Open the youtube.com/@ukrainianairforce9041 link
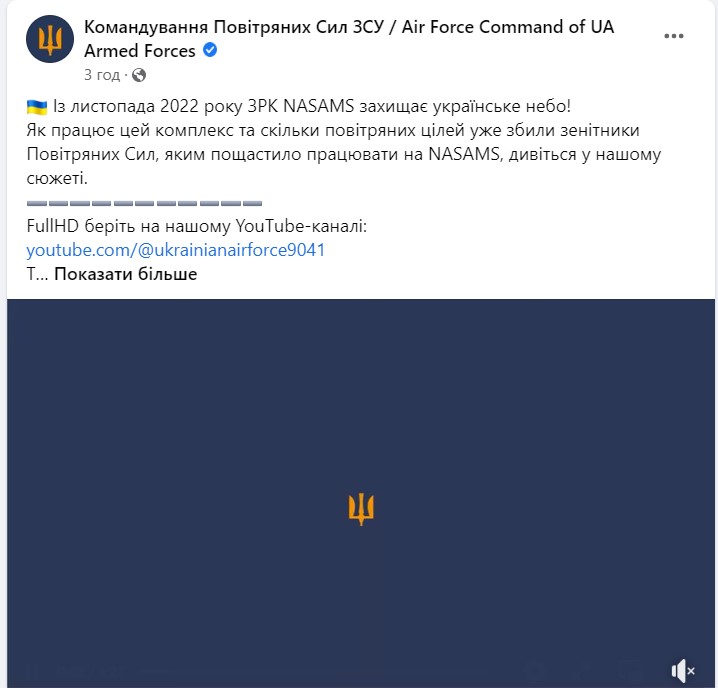Viewport: 718px width, 688px height. (176, 250)
